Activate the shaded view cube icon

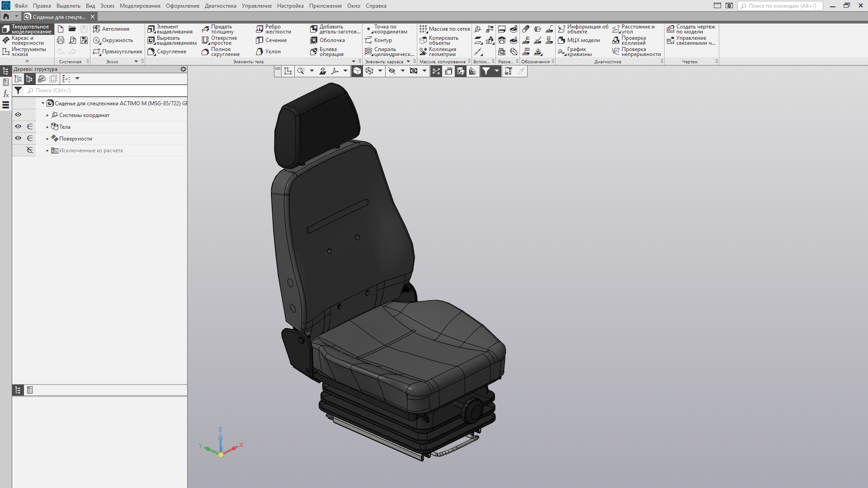357,71
